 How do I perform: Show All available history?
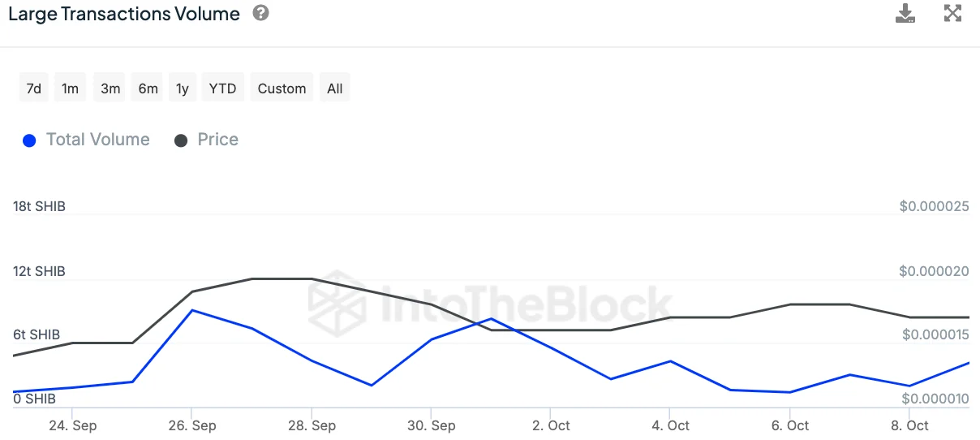[x=335, y=88]
